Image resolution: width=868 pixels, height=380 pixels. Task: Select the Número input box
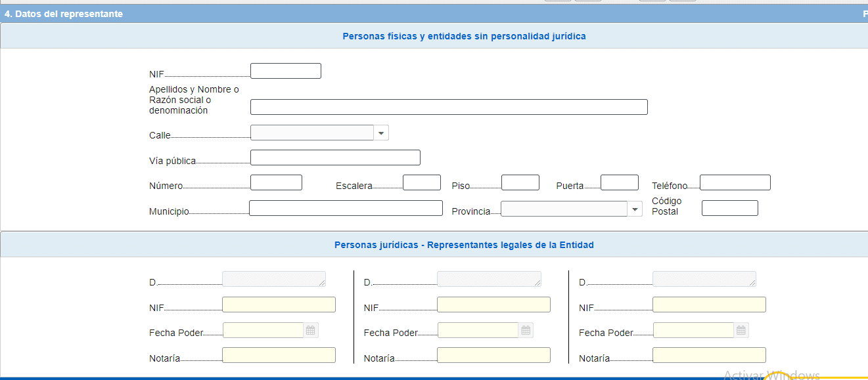point(276,182)
